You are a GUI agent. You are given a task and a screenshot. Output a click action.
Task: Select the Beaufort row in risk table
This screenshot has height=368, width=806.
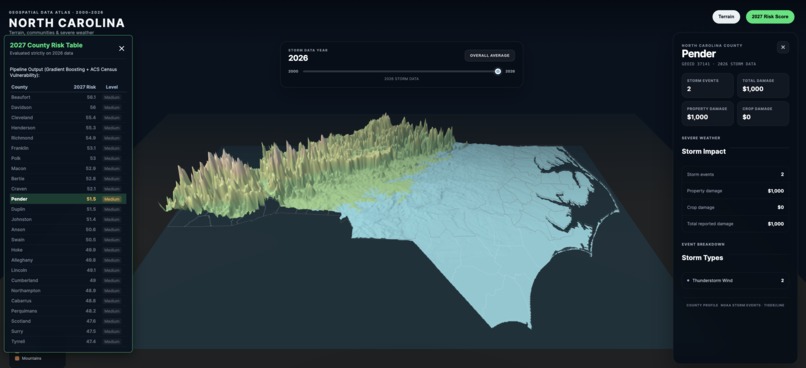pos(68,97)
